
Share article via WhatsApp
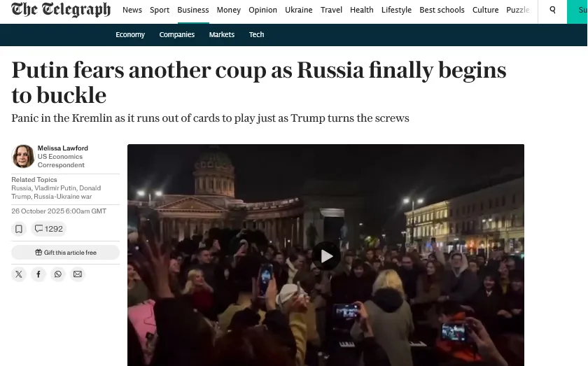coord(57,274)
